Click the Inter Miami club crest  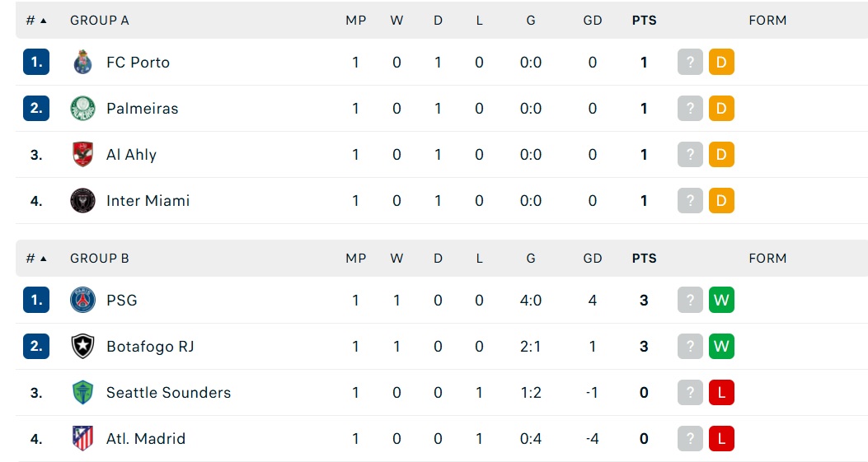pyautogui.click(x=82, y=200)
